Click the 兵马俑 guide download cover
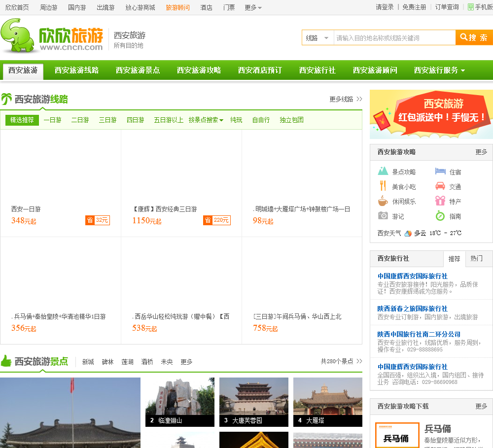 (397, 435)
